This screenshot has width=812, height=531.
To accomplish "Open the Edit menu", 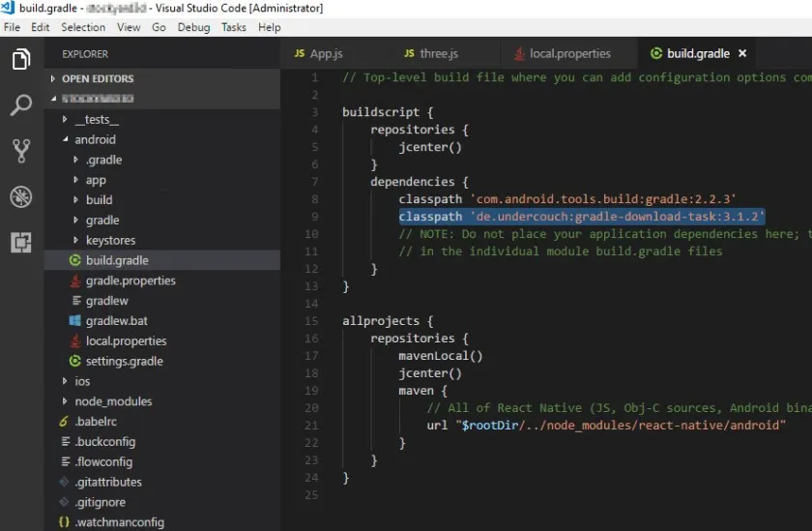I will tap(40, 27).
